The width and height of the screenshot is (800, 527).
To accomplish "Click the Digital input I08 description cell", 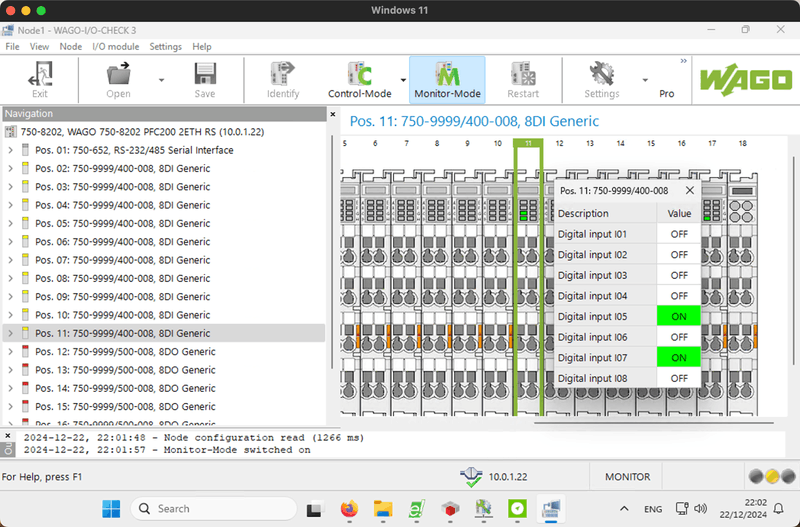I will pos(606,379).
